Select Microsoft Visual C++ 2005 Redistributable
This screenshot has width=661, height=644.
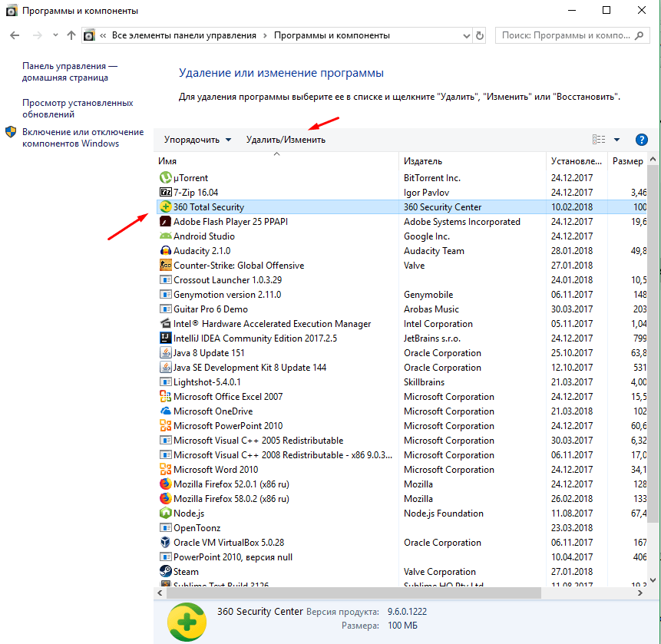[402, 441]
